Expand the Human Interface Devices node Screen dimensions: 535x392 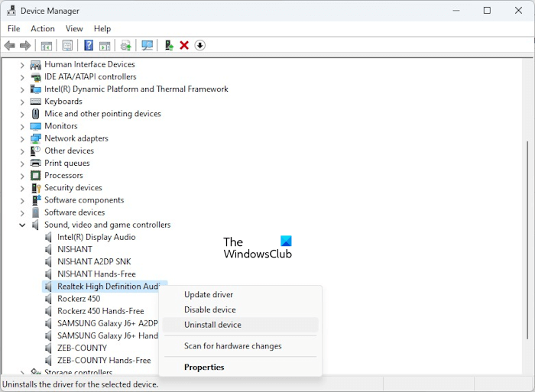click(22, 65)
